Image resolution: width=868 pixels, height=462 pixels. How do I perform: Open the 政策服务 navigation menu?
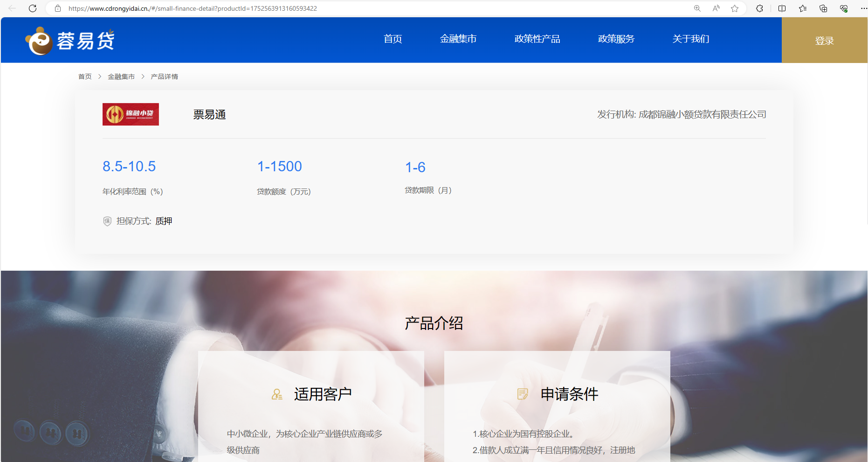[x=616, y=39]
